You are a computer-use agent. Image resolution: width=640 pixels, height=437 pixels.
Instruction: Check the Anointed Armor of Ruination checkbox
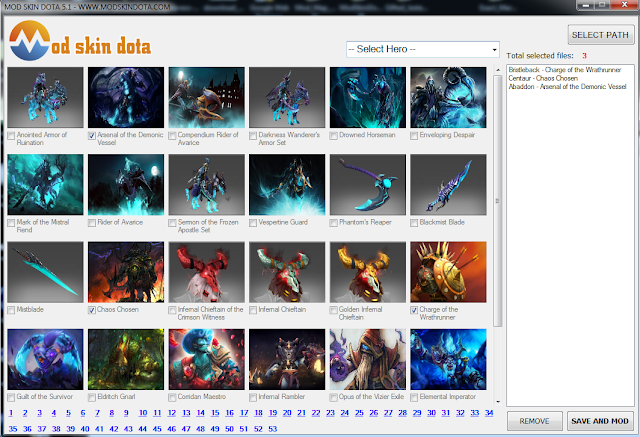tap(11, 136)
